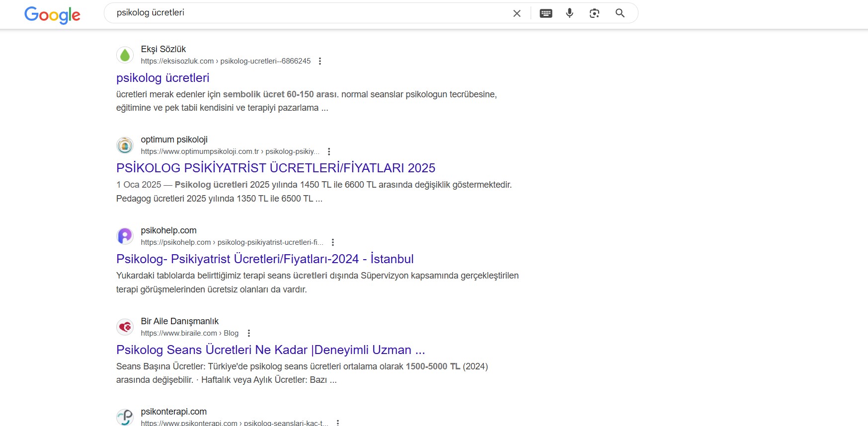Click the Google logo
This screenshot has width=868, height=426.
pyautogui.click(x=52, y=14)
